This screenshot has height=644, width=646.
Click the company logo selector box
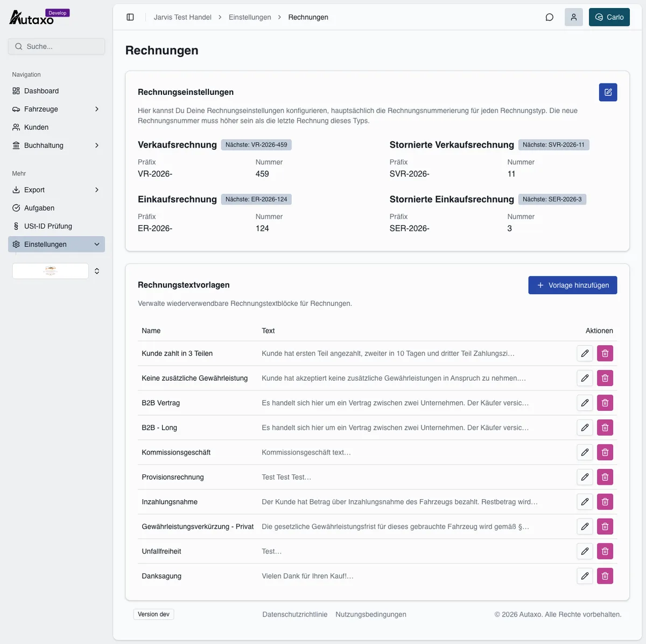pyautogui.click(x=51, y=271)
